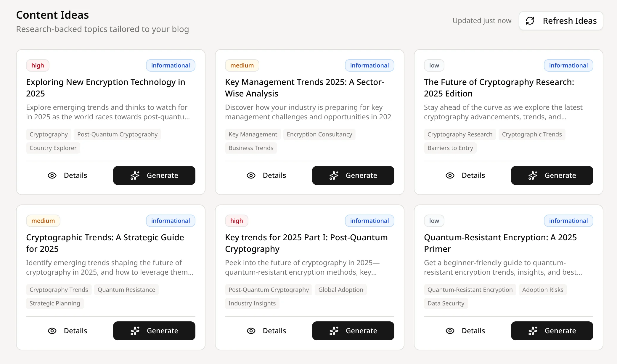Click the low priority badge on Quantum-Resistant Primer
The width and height of the screenshot is (617, 364).
pyautogui.click(x=434, y=220)
